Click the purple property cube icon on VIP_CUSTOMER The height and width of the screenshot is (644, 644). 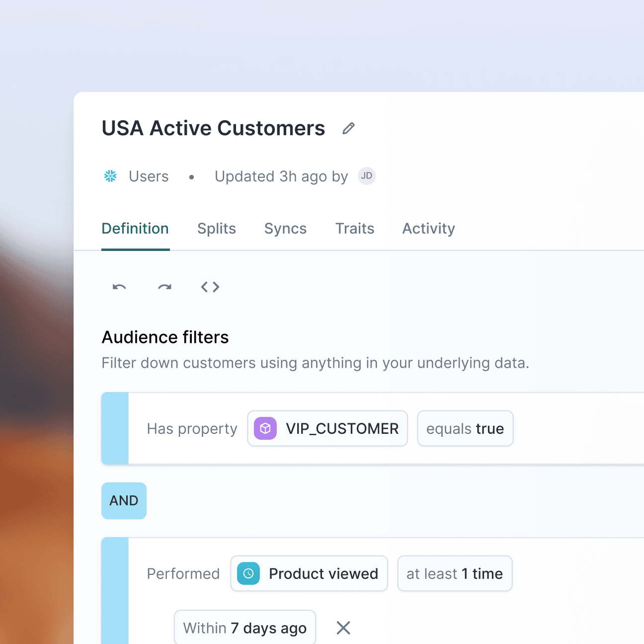[x=265, y=428]
